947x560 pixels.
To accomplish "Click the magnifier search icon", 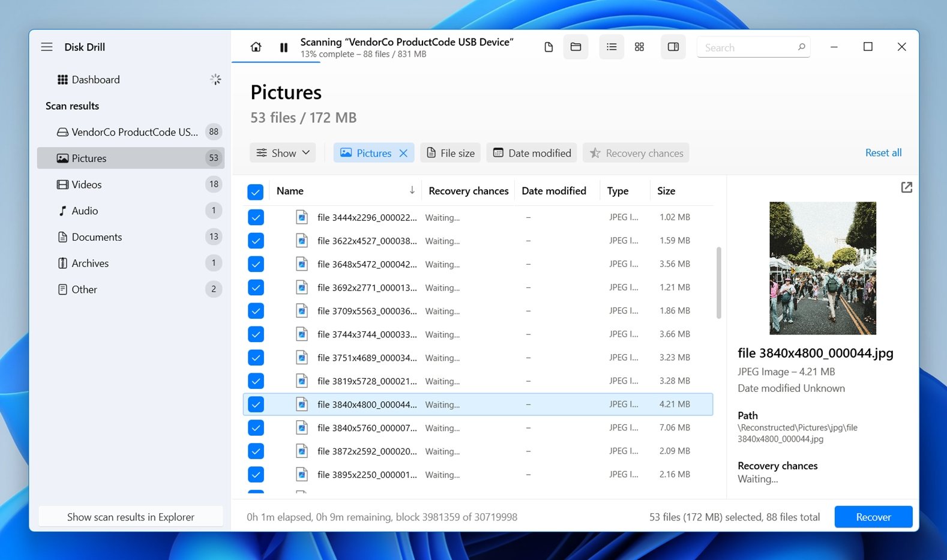I will [801, 47].
